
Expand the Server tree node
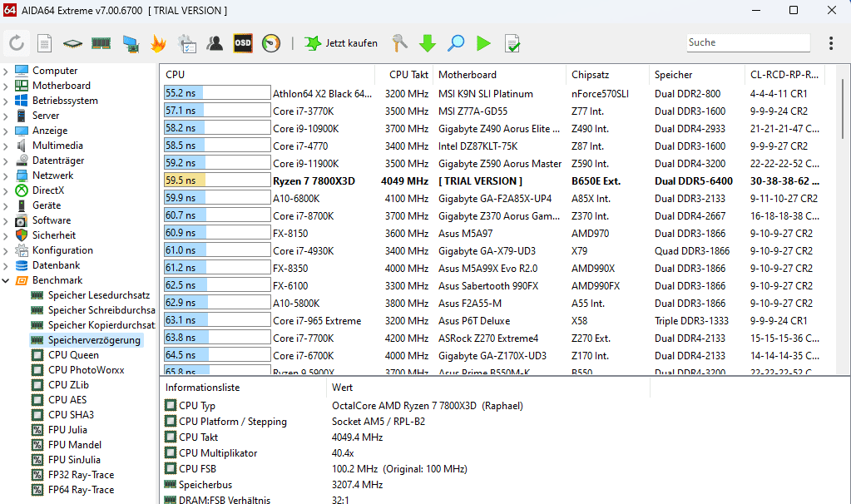tap(6, 116)
